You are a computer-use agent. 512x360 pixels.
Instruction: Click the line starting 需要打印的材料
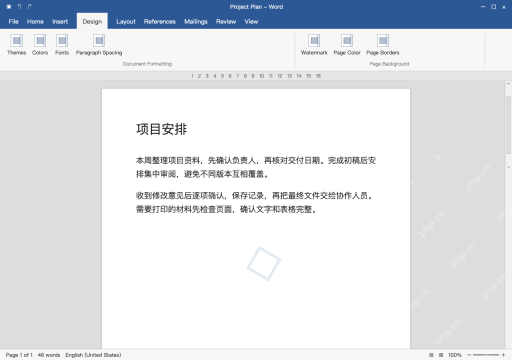point(226,209)
